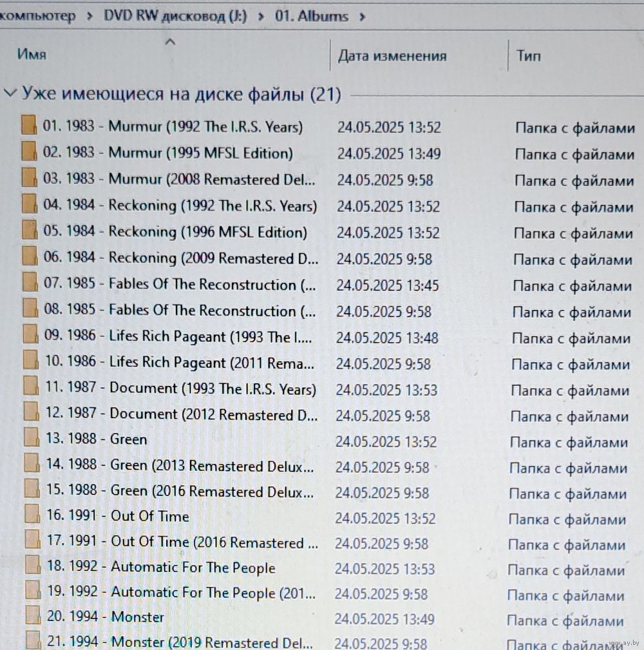The image size is (644, 650).
Task: Click date '24.05.2025 13:49' in 20. Monster row
Action: click(384, 619)
